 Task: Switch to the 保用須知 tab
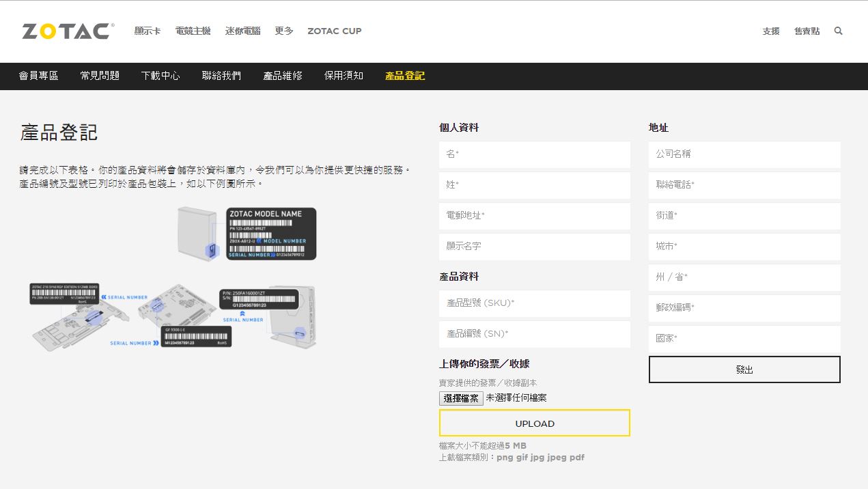344,76
